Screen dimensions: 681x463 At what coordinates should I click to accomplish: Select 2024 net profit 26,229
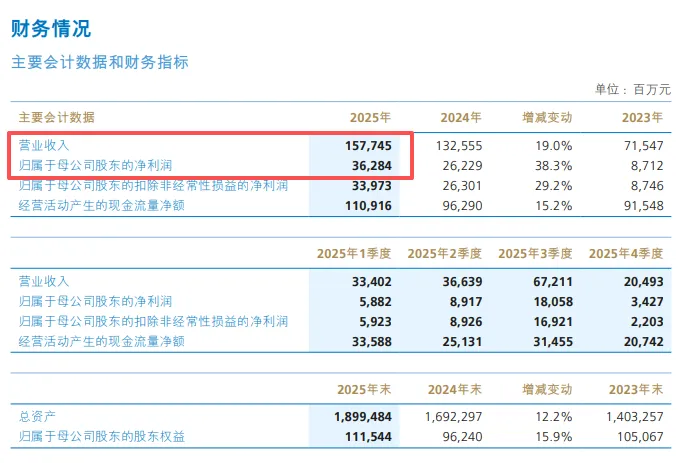pos(463,165)
